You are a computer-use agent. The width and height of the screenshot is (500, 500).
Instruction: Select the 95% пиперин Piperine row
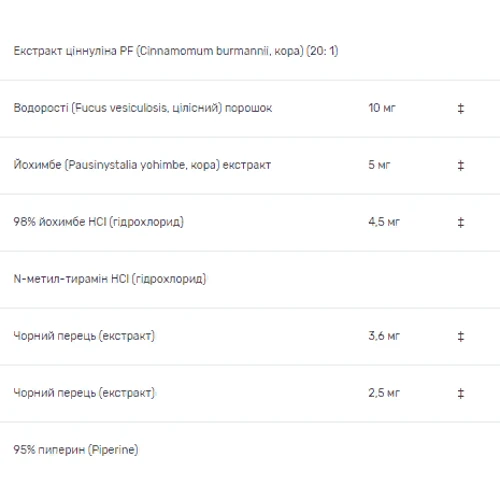(250, 450)
